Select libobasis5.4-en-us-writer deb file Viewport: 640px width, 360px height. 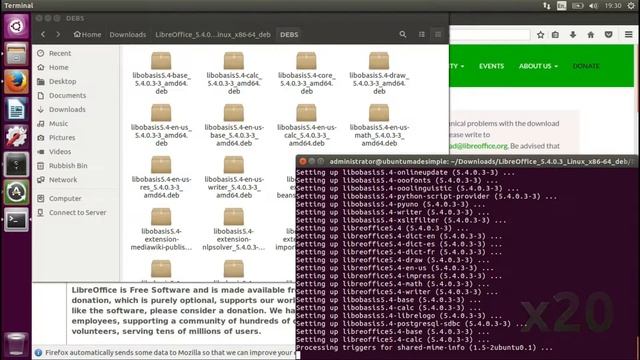pos(234,178)
